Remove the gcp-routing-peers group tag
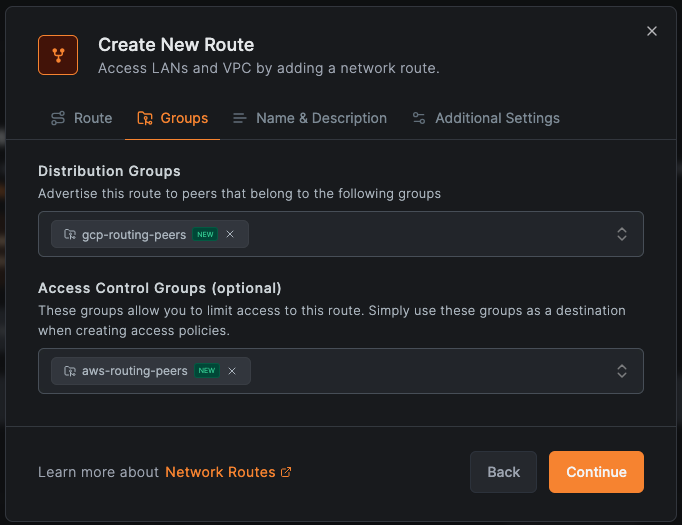Viewport: 682px width, 525px height. click(230, 234)
